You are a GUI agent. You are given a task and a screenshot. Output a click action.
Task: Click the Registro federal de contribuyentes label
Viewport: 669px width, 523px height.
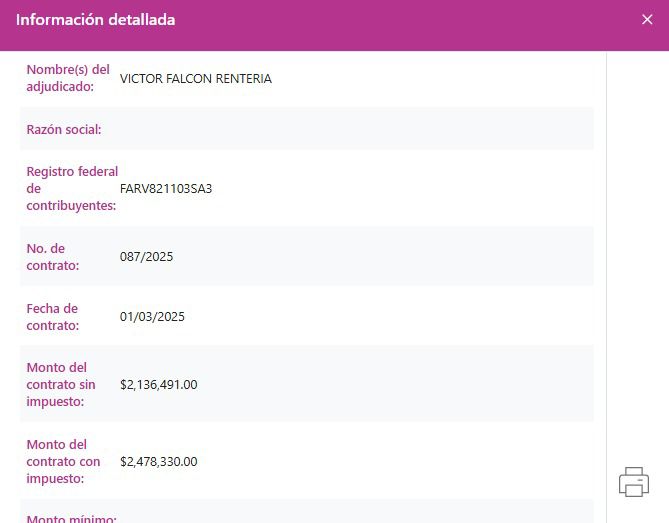point(71,188)
